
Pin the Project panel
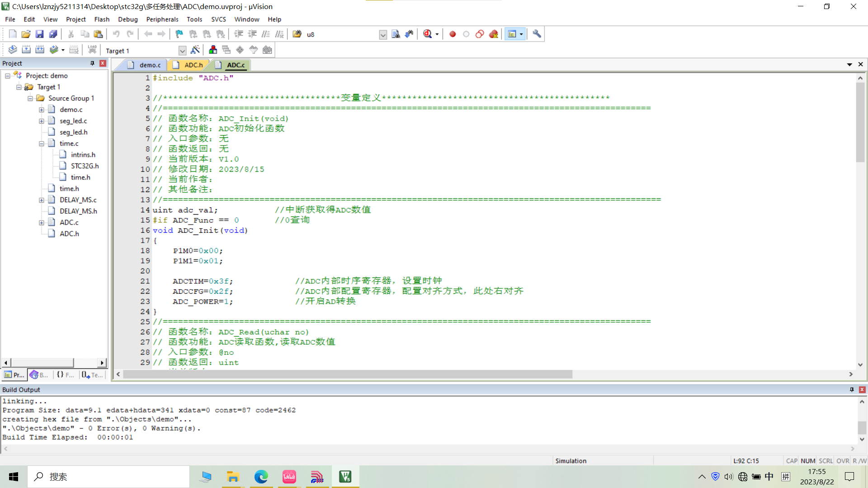point(93,63)
